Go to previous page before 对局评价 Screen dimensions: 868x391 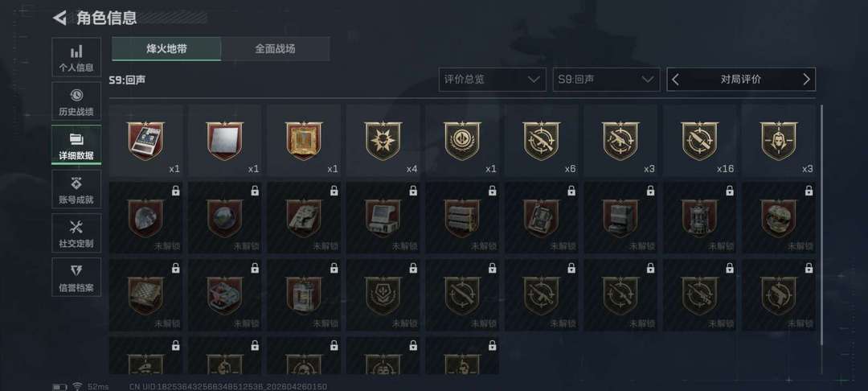point(675,79)
